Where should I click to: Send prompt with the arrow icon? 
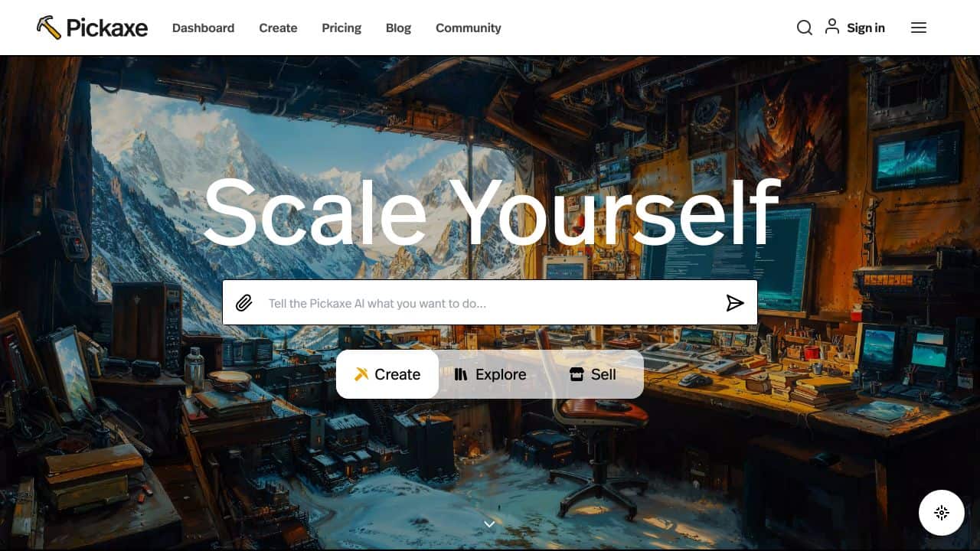tap(735, 303)
